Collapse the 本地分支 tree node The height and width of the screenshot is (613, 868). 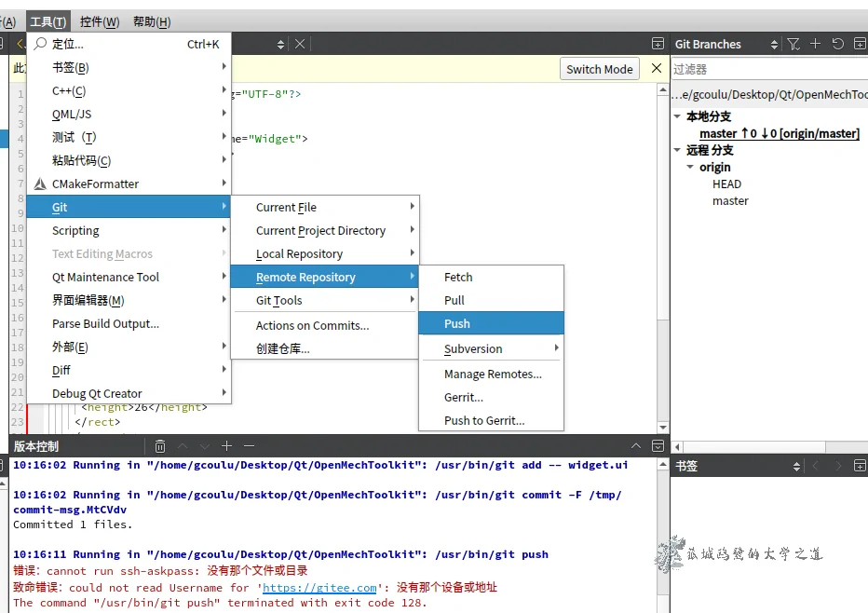[678, 116]
